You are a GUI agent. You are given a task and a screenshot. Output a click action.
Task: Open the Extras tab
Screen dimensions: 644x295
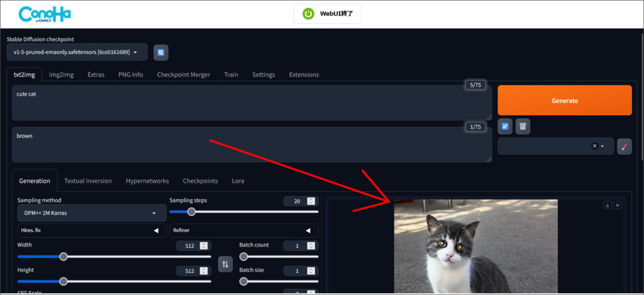[x=96, y=75]
